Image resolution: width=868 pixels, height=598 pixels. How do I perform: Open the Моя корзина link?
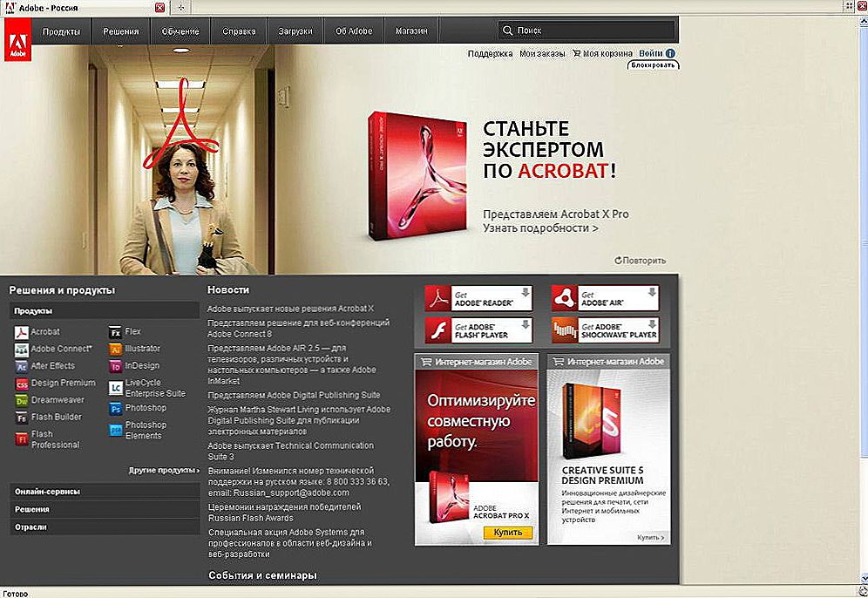[x=607, y=54]
